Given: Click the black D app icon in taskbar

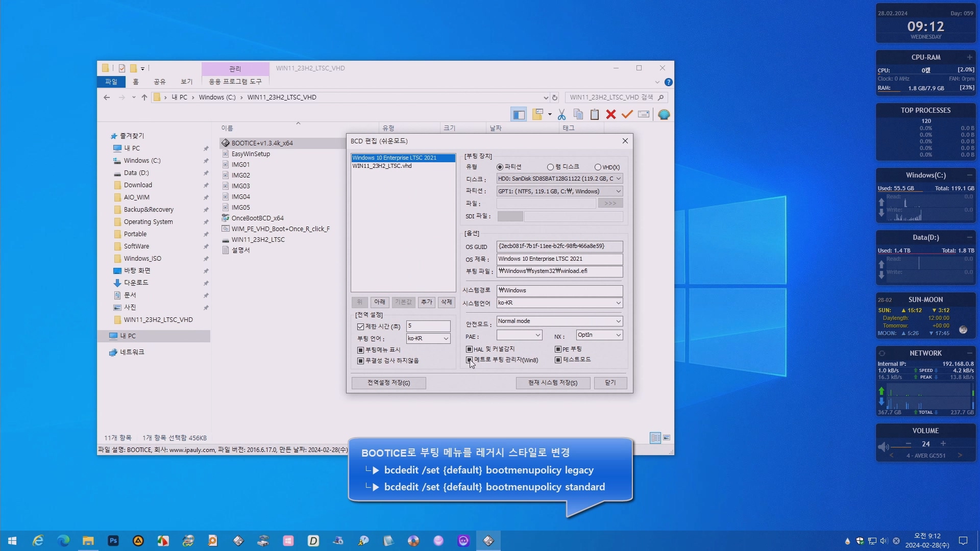Looking at the screenshot, I should pos(313,541).
